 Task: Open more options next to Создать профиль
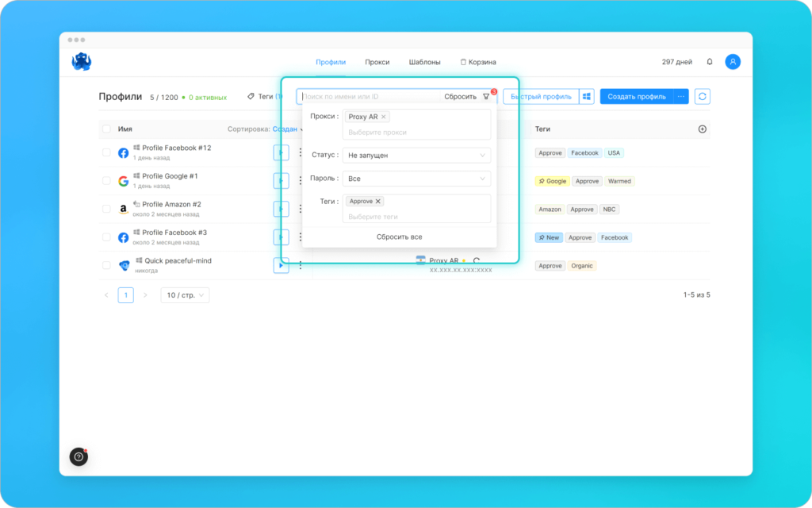(x=681, y=96)
